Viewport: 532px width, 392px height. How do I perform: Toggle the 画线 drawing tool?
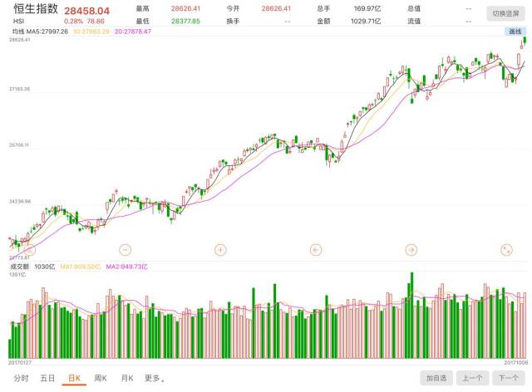coord(515,32)
